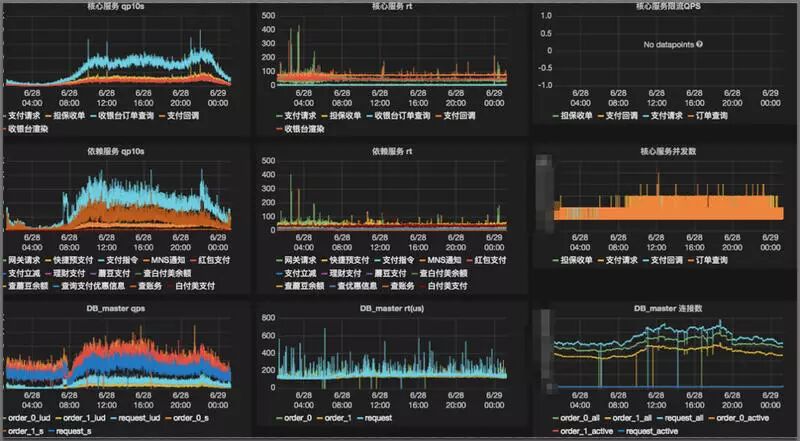The height and width of the screenshot is (441, 800).
Task: Open the DB_master rt(us) panel title menu
Action: pos(392,308)
